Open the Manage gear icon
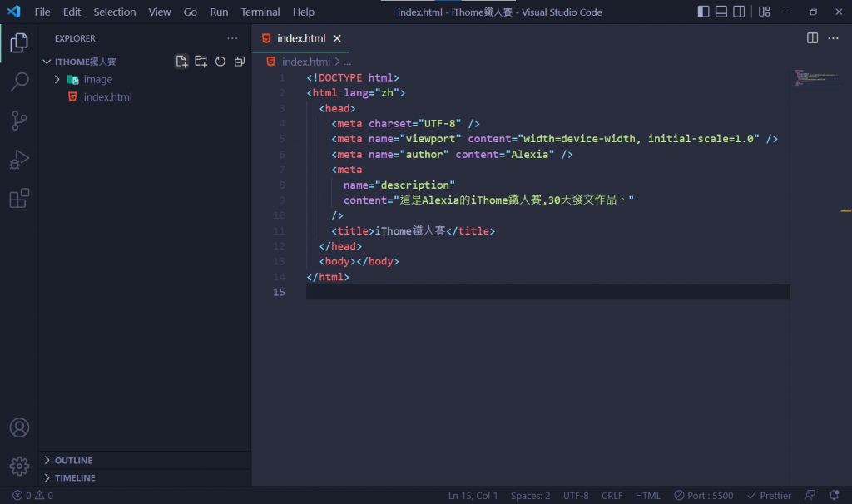The width and height of the screenshot is (852, 504). coord(19,466)
